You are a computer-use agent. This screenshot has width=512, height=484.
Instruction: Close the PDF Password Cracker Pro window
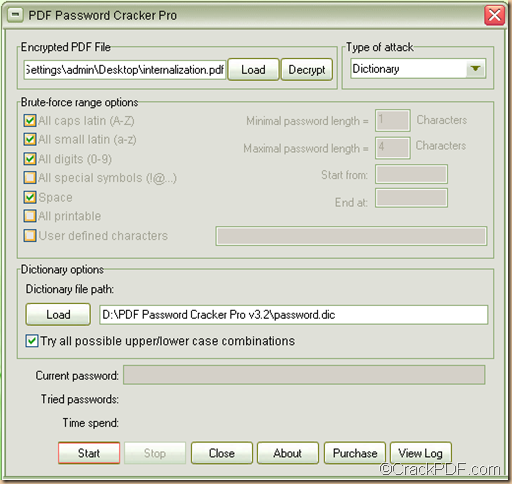(x=494, y=15)
